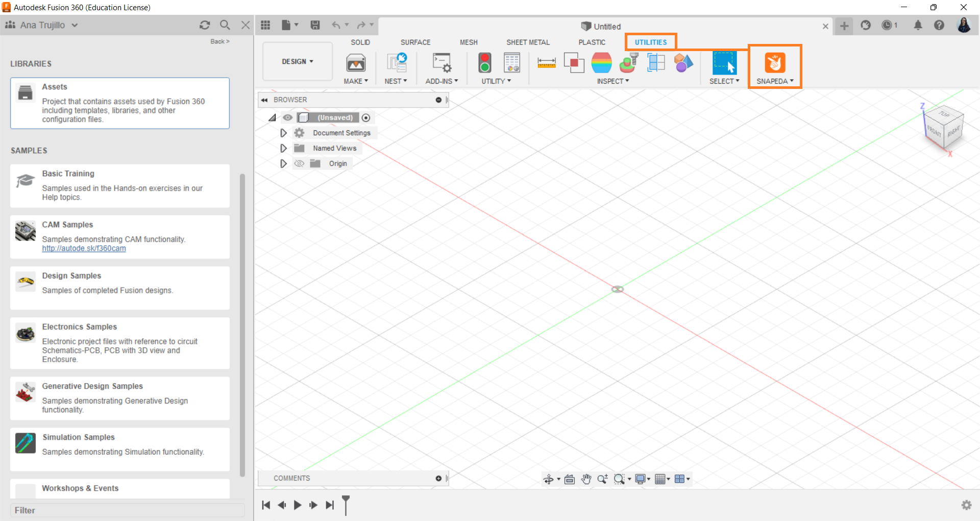The image size is (980, 521).
Task: Activate the Pan hand tool
Action: click(x=586, y=479)
